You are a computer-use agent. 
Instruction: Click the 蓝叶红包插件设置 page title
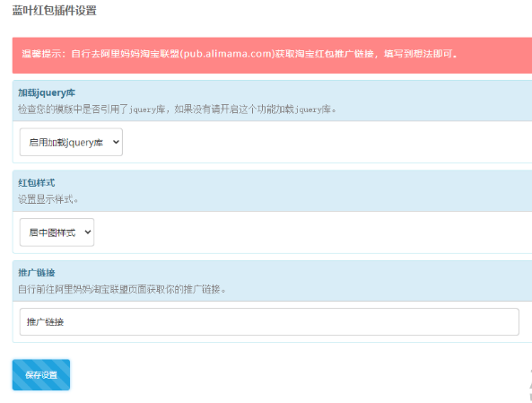pos(55,10)
